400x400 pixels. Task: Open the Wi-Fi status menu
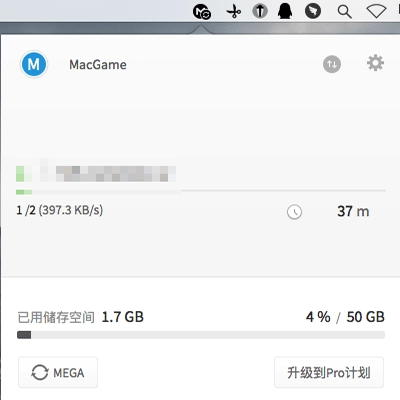(x=376, y=12)
